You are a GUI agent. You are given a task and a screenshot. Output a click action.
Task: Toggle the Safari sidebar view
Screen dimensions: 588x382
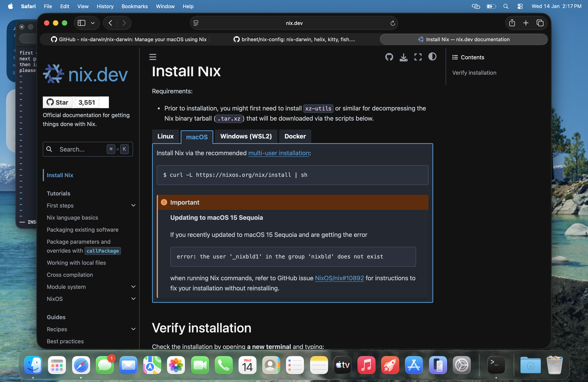tap(81, 23)
